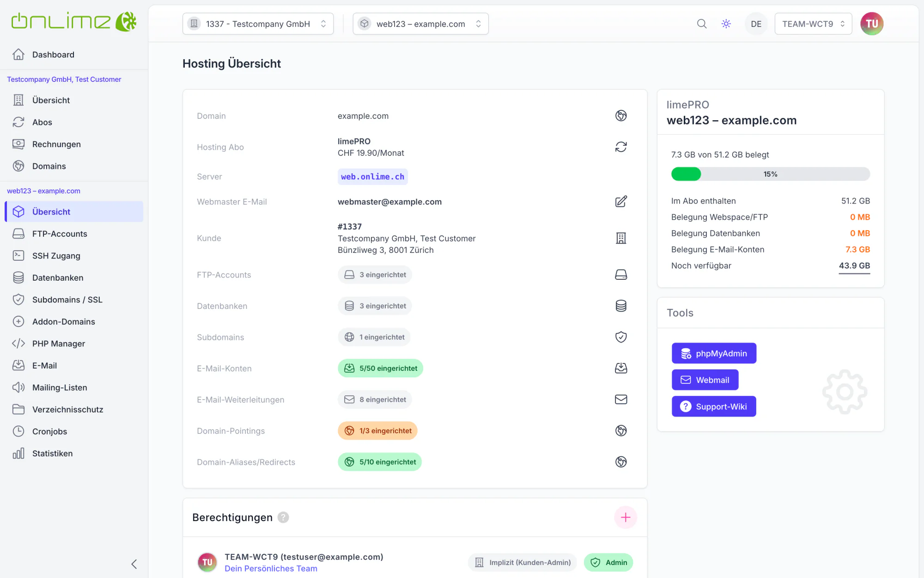Open the 1337 - Testcompany GmbH customer dropdown
Viewport: 924px width, 578px height.
pyautogui.click(x=258, y=24)
